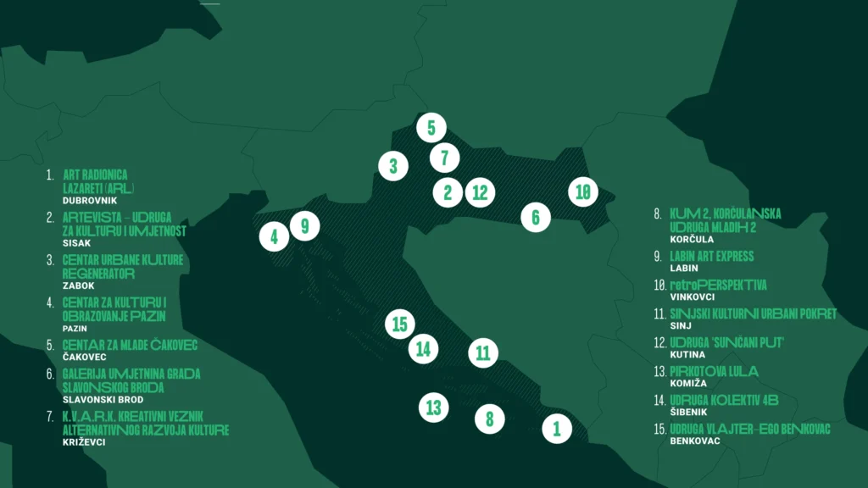Click map marker 13 on the map
Viewport: 868px width, 488px height.
pyautogui.click(x=434, y=408)
